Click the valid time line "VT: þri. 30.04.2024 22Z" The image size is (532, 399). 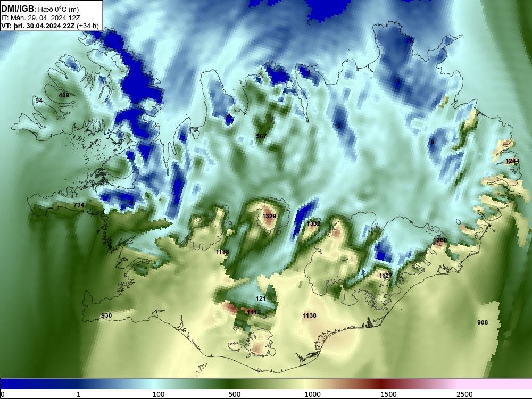pyautogui.click(x=38, y=26)
